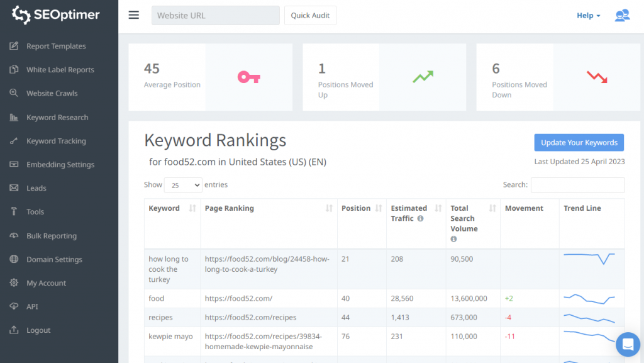644x363 pixels.
Task: Click the Update Your Keywords button
Action: click(579, 143)
